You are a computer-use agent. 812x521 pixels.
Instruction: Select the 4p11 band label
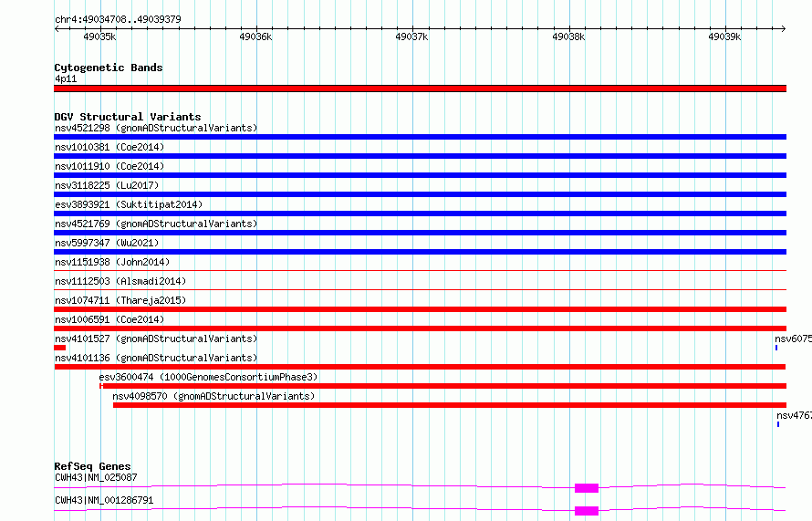click(x=66, y=78)
